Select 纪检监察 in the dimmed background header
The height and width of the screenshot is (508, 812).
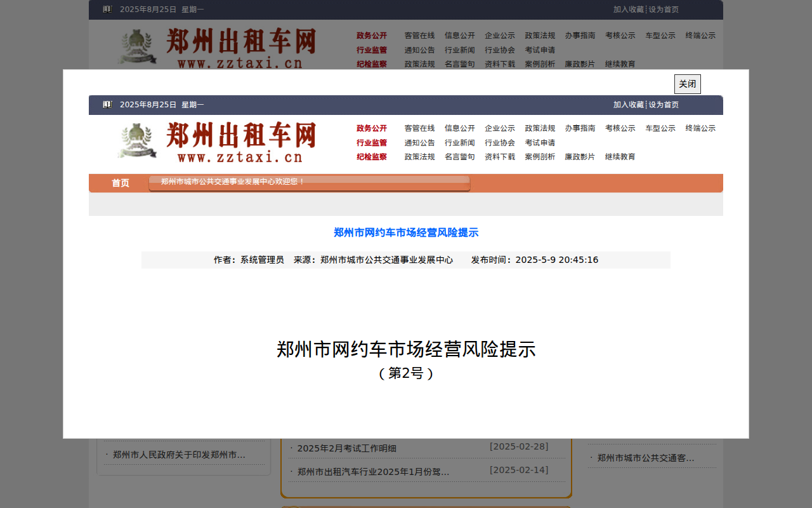point(372,64)
